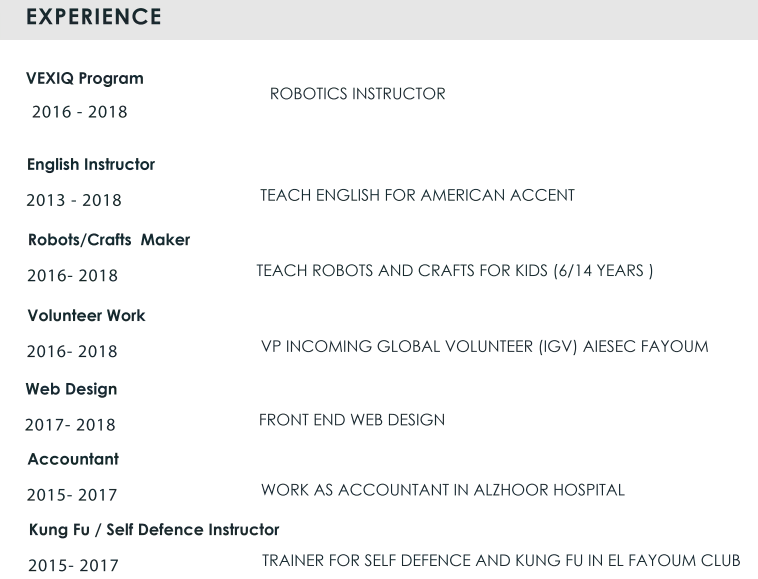Click date range under Volunteer Work
The width and height of the screenshot is (758, 579).
[x=72, y=352]
